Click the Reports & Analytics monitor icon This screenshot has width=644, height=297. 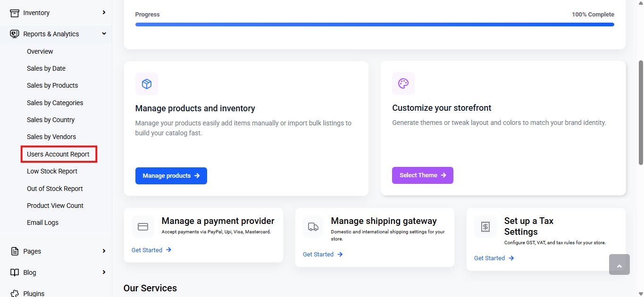coord(15,34)
